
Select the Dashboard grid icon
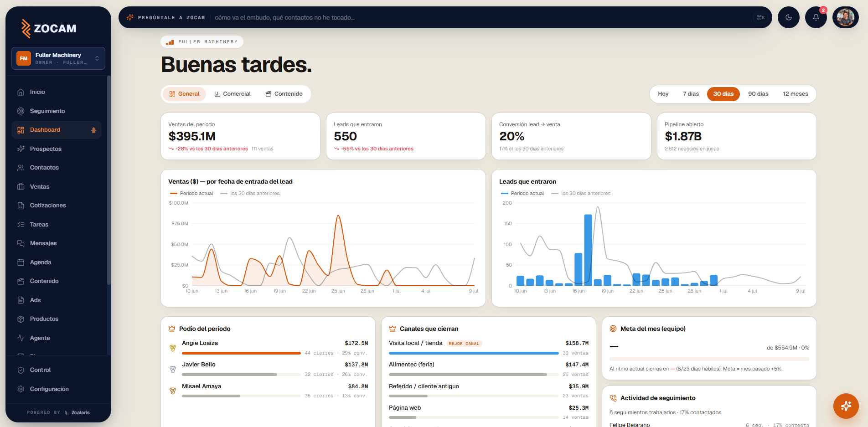tap(21, 130)
